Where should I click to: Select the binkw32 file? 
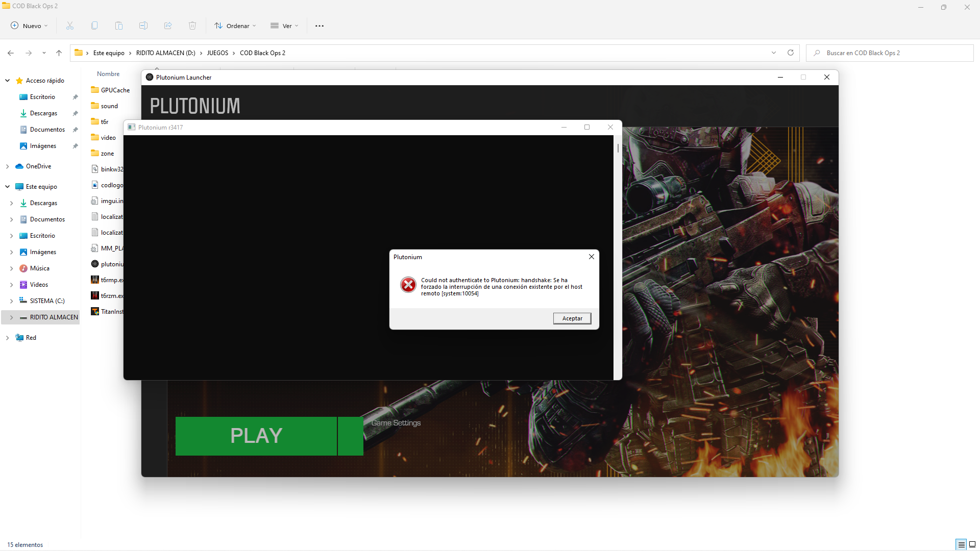tap(107, 169)
